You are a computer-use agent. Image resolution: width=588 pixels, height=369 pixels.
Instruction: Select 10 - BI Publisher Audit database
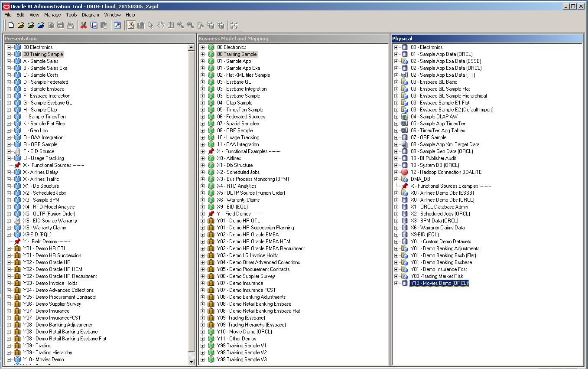pyautogui.click(x=433, y=158)
